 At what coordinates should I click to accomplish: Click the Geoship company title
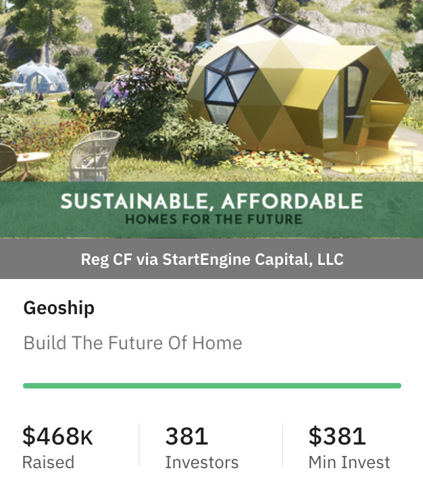click(59, 308)
